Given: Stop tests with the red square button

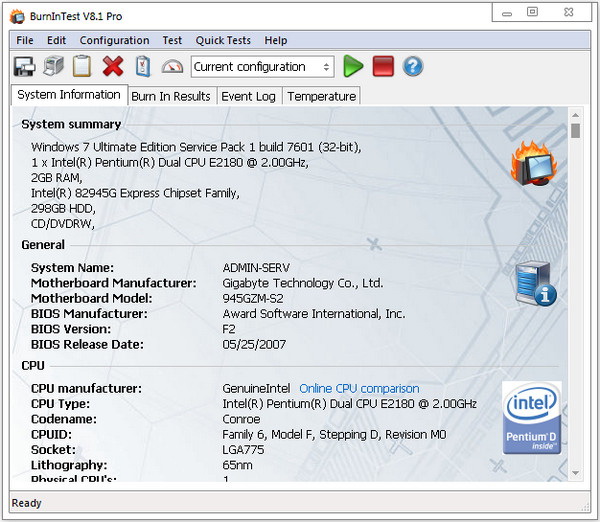Looking at the screenshot, I should (x=383, y=66).
